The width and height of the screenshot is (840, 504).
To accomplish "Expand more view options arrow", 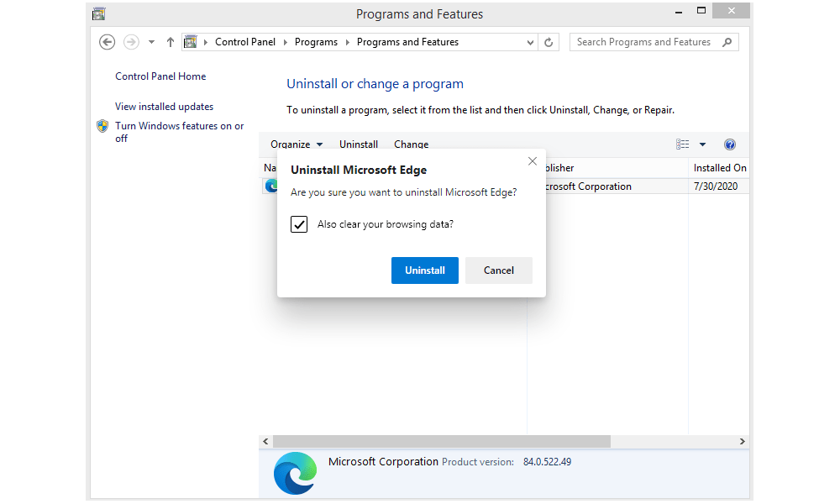I will point(702,144).
